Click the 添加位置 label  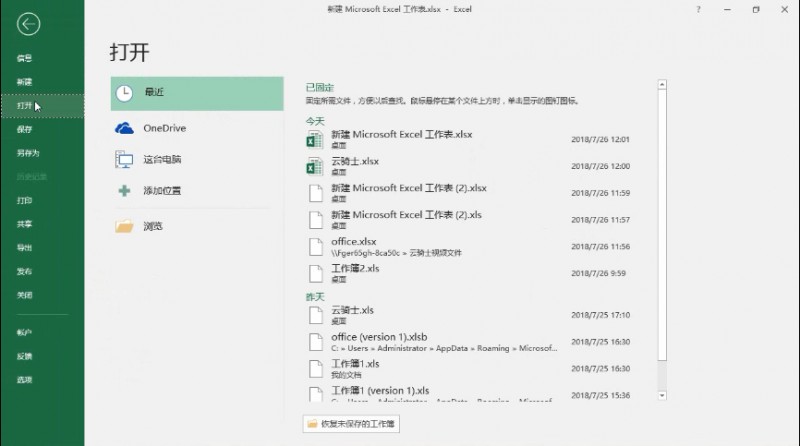pos(162,191)
